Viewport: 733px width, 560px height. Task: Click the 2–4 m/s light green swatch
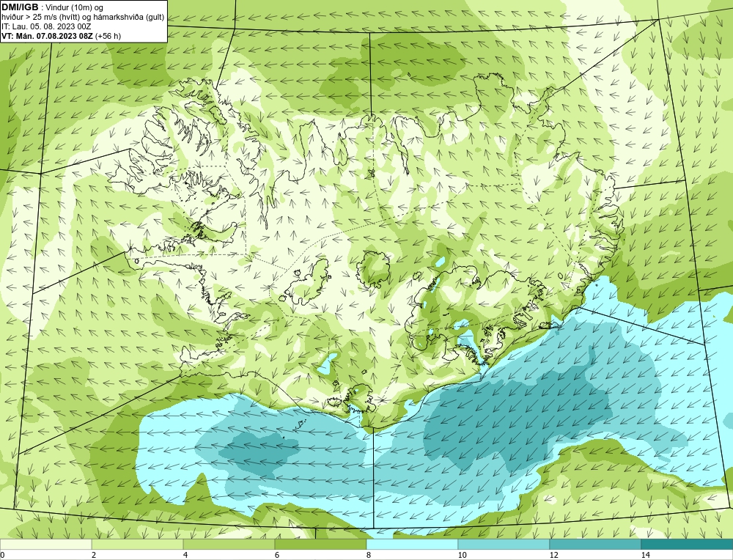tap(138, 544)
